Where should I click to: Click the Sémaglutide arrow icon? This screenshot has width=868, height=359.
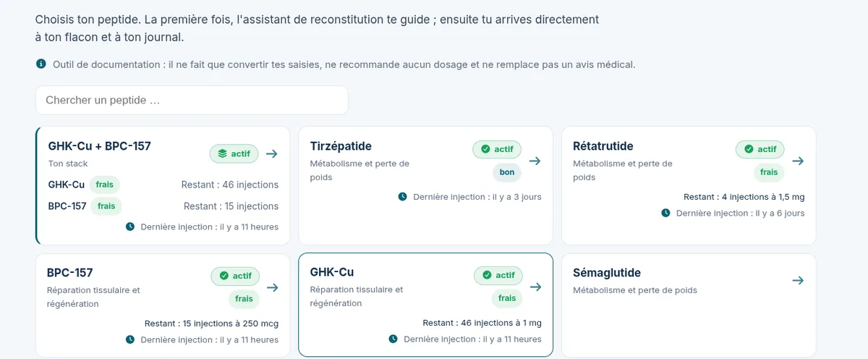pos(798,280)
